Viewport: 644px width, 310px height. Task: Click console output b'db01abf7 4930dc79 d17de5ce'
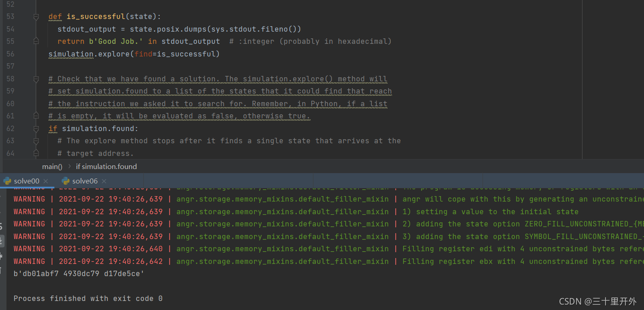pyautogui.click(x=79, y=274)
